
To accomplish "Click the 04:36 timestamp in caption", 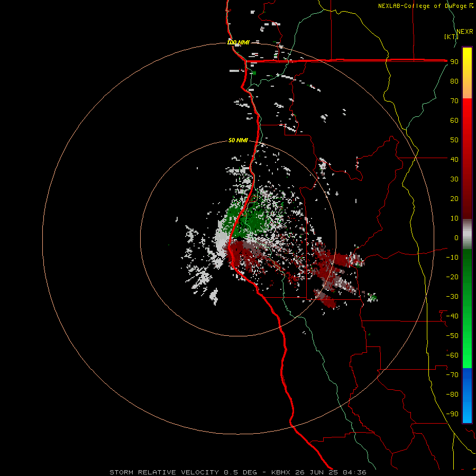I will pyautogui.click(x=354, y=472).
